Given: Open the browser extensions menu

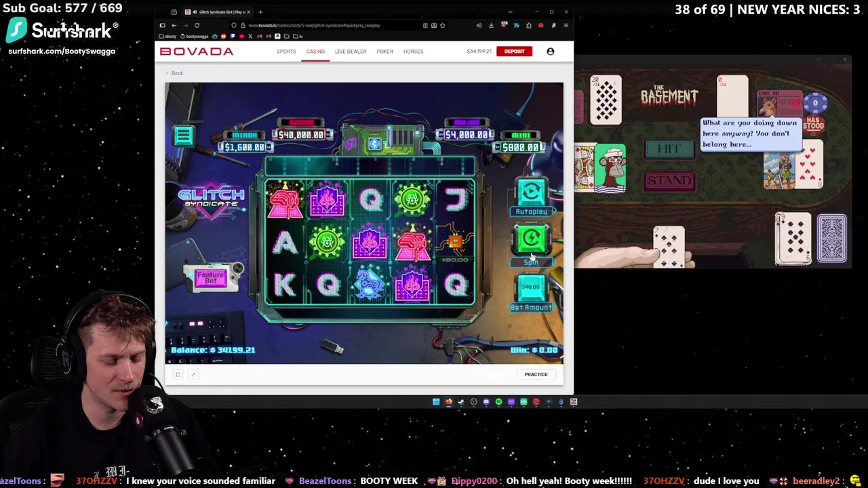Looking at the screenshot, I should point(528,25).
